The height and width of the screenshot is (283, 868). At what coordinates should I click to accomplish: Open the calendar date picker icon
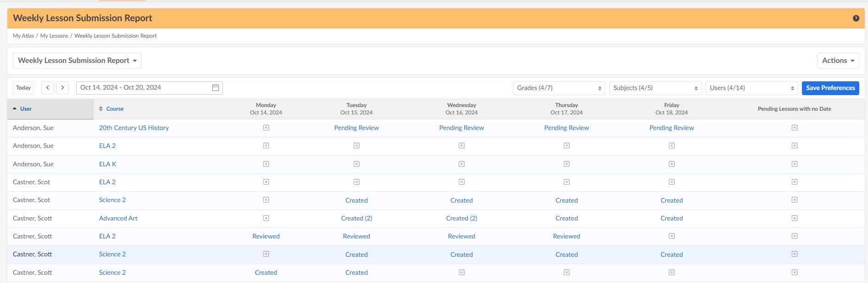pos(216,88)
